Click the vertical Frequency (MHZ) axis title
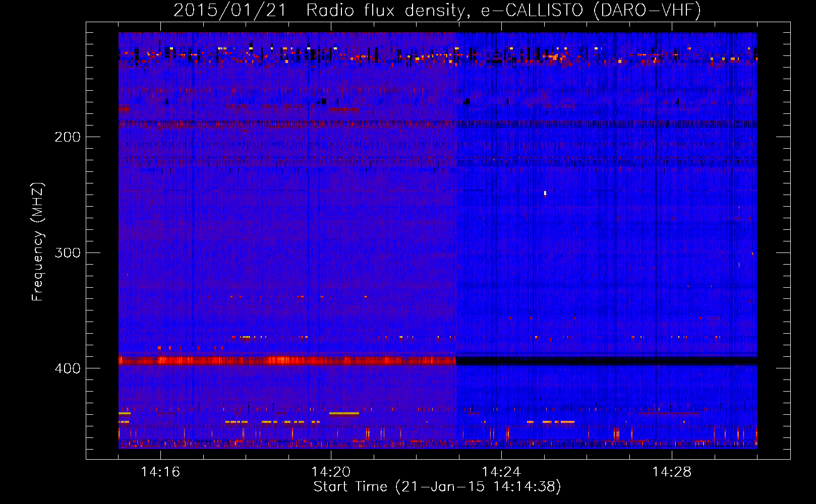Screen dimensions: 816x504 38,242
